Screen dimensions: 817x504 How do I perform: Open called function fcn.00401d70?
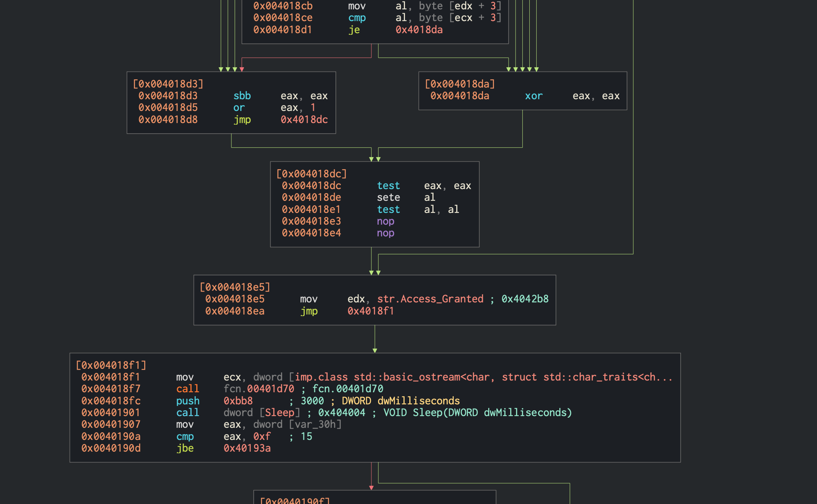coord(259,389)
